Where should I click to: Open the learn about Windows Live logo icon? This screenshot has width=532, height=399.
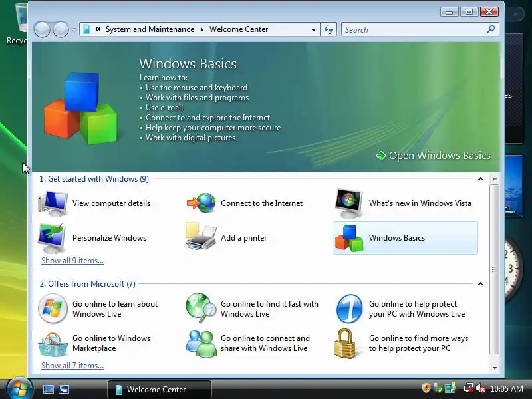click(x=53, y=309)
